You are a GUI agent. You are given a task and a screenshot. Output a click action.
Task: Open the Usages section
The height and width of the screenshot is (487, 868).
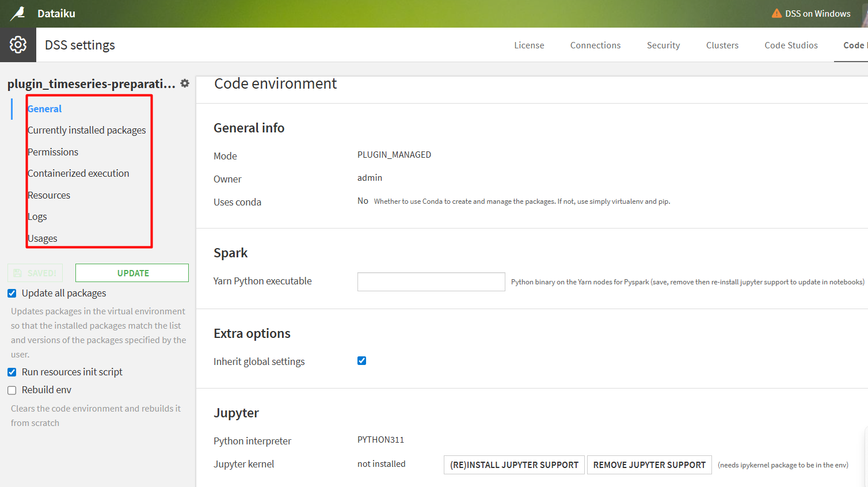point(43,238)
